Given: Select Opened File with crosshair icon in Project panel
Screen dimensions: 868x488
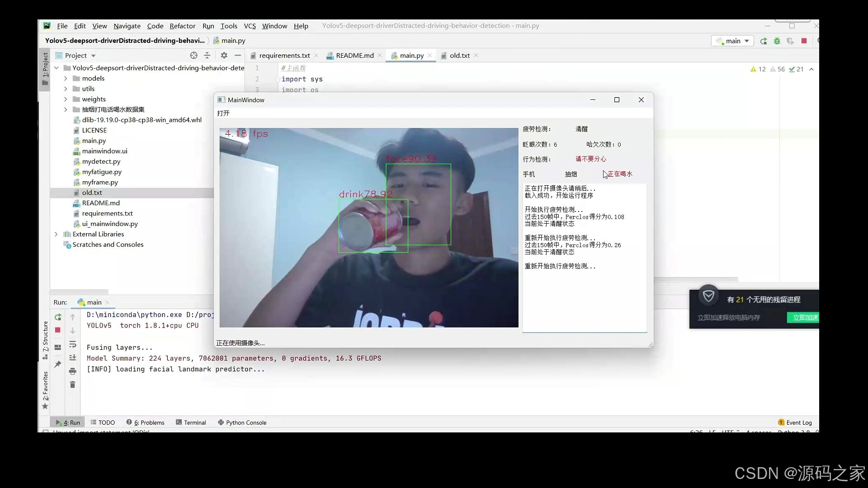Looking at the screenshot, I should click(193, 55).
